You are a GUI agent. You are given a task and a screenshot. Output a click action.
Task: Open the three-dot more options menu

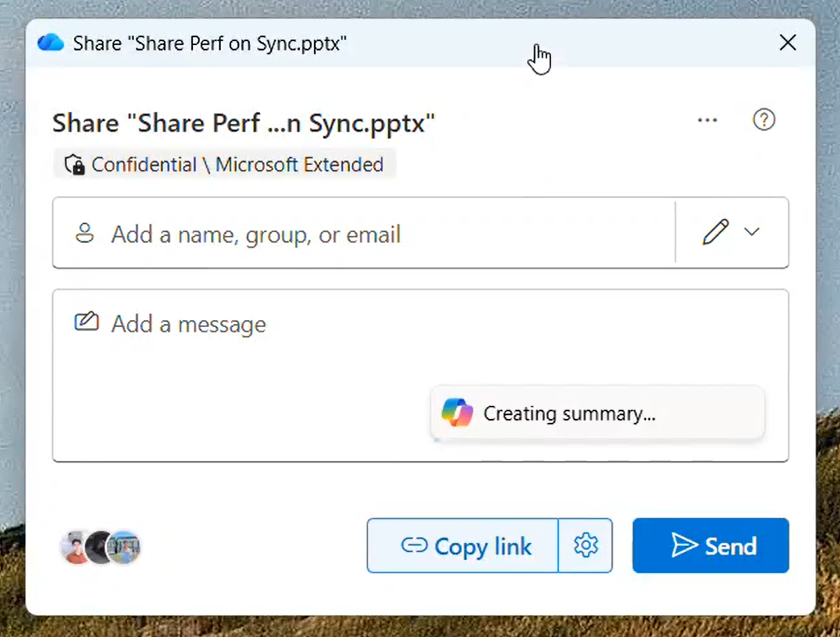707,120
